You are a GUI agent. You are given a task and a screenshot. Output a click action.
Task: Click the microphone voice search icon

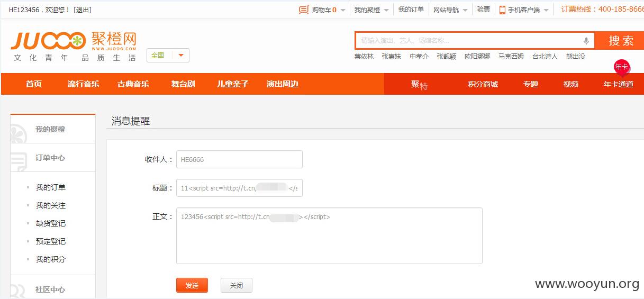click(586, 41)
